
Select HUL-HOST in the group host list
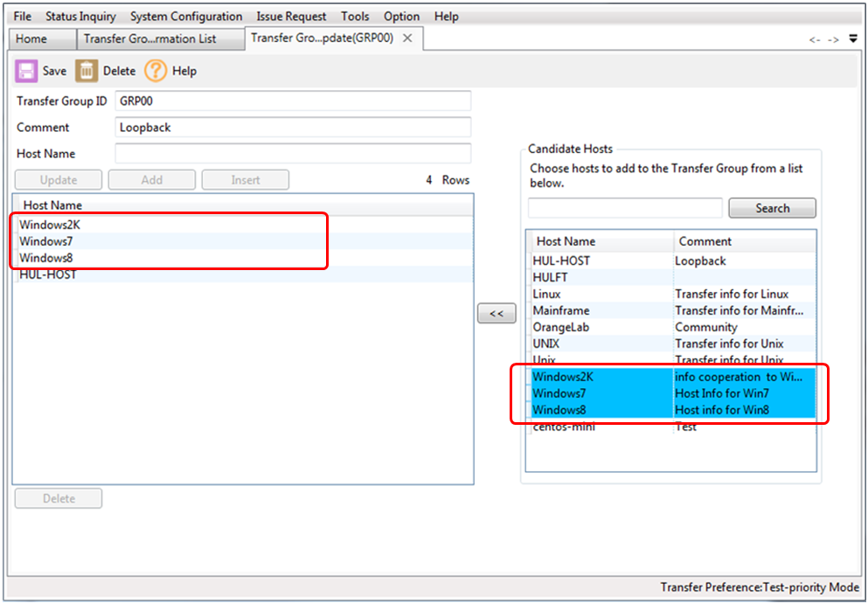pyautogui.click(x=48, y=274)
